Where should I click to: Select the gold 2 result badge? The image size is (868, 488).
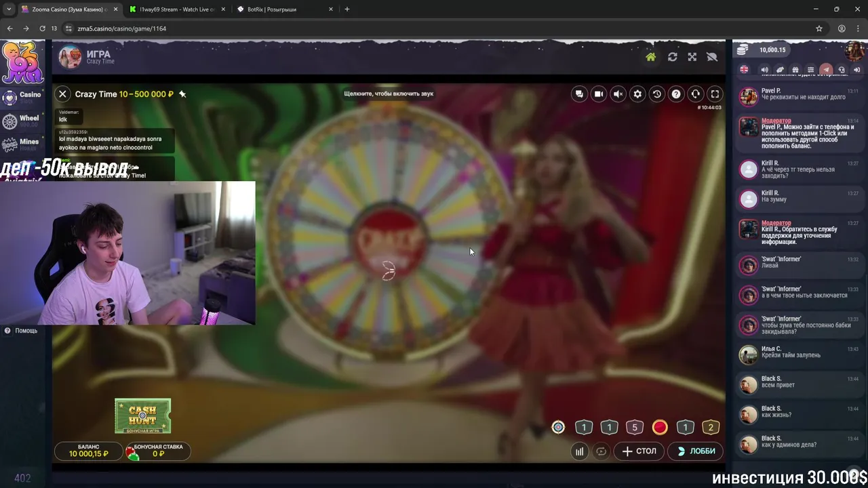tap(711, 427)
